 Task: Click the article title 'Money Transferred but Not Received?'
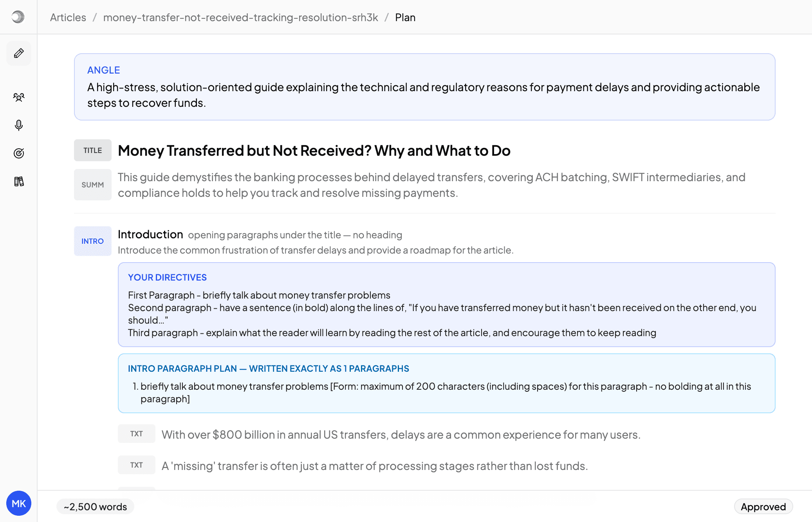point(314,151)
